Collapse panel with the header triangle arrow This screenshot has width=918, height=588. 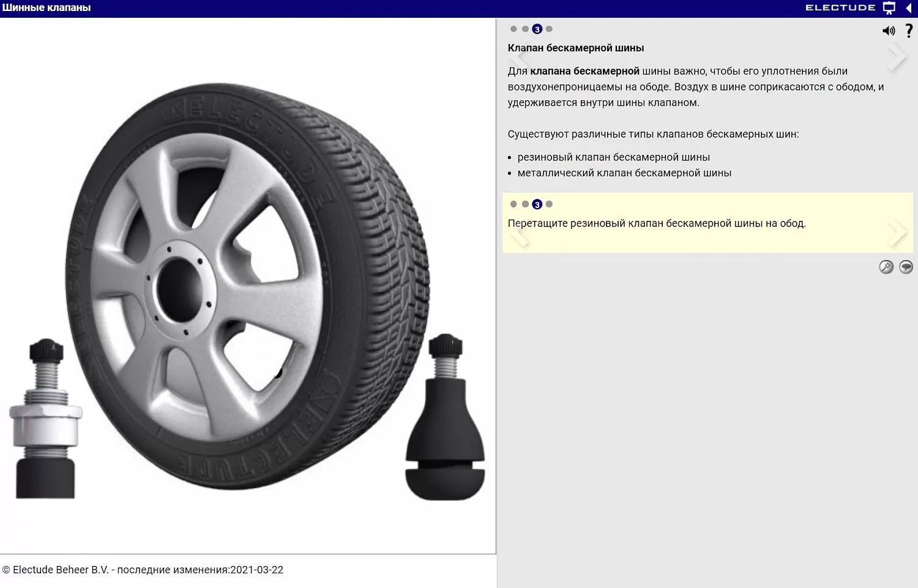pos(909,8)
